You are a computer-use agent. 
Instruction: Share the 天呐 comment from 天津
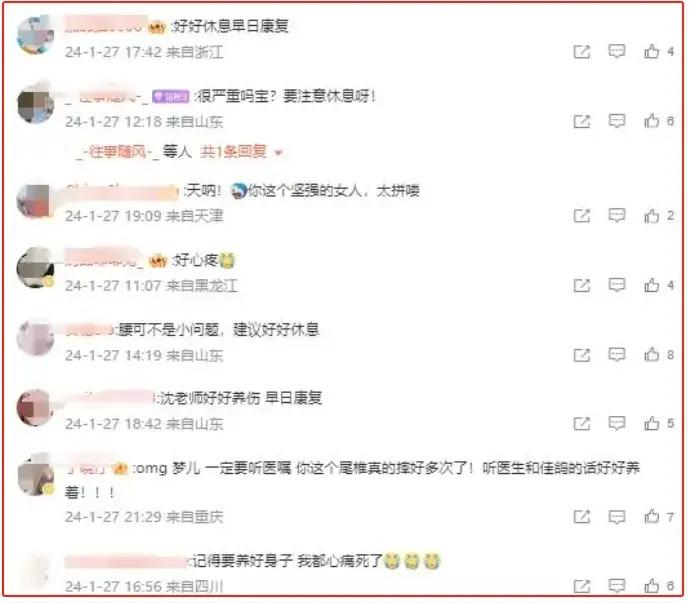tap(581, 216)
